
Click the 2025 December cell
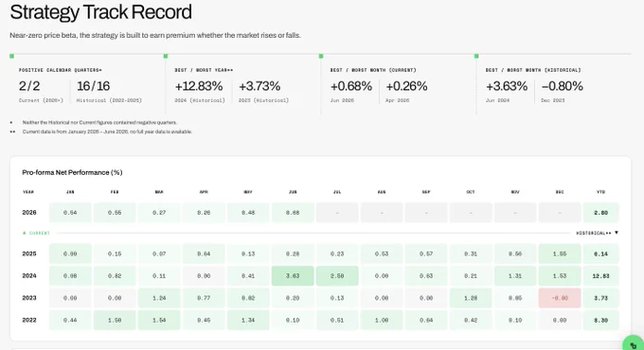pyautogui.click(x=560, y=254)
